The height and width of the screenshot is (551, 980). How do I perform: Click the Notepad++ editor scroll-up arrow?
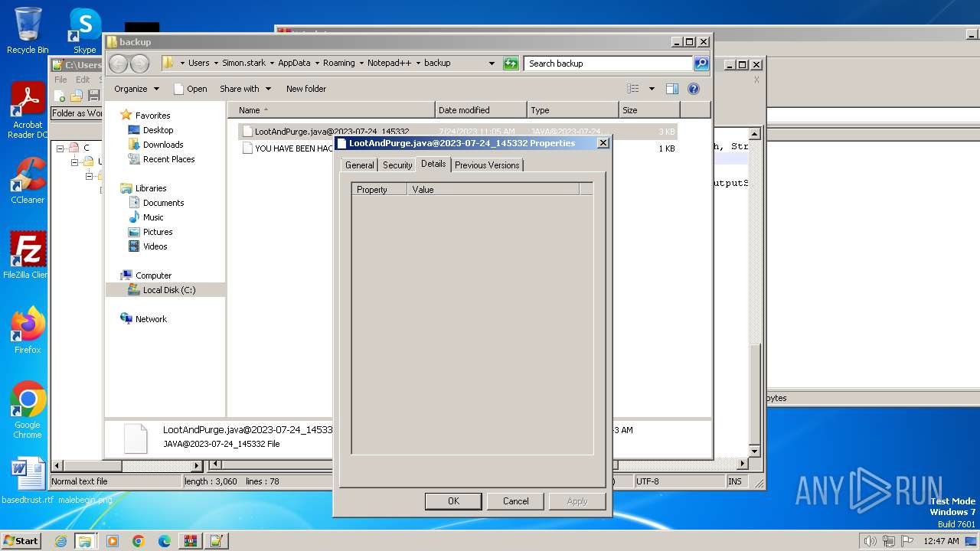pos(754,135)
